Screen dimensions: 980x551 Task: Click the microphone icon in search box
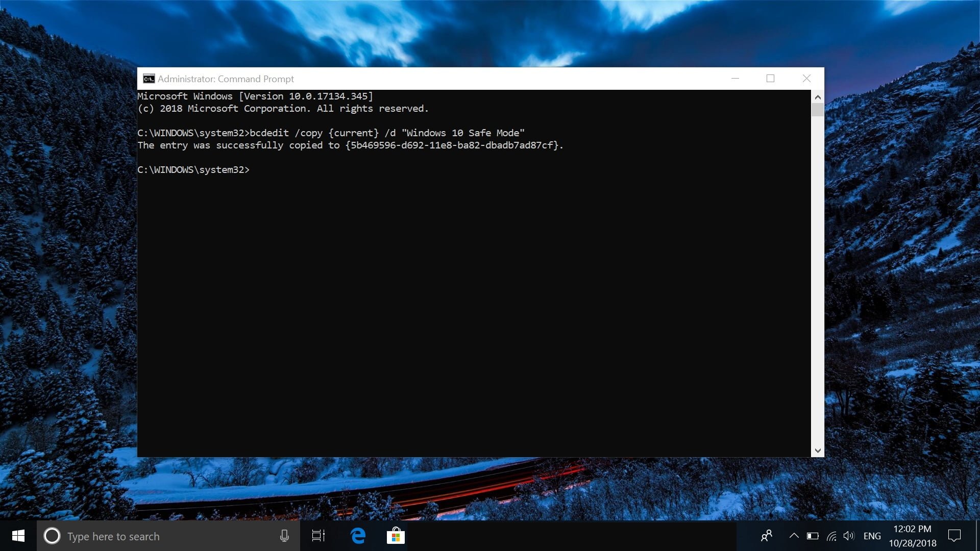pyautogui.click(x=284, y=536)
